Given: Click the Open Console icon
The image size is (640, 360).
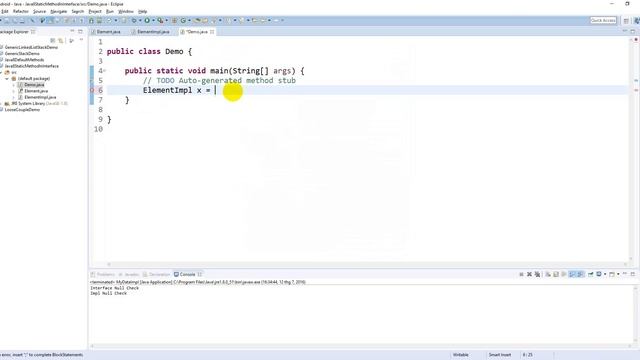Looking at the screenshot, I should point(612,274).
